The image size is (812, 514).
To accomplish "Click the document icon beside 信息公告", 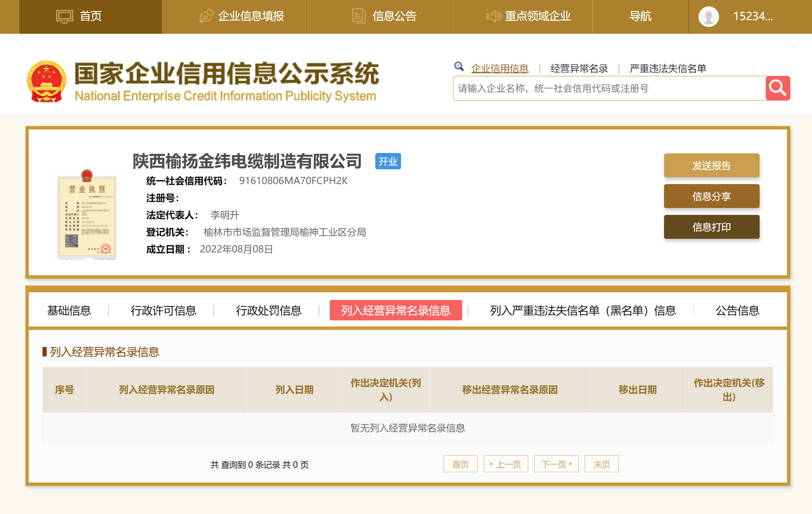I will pos(358,16).
